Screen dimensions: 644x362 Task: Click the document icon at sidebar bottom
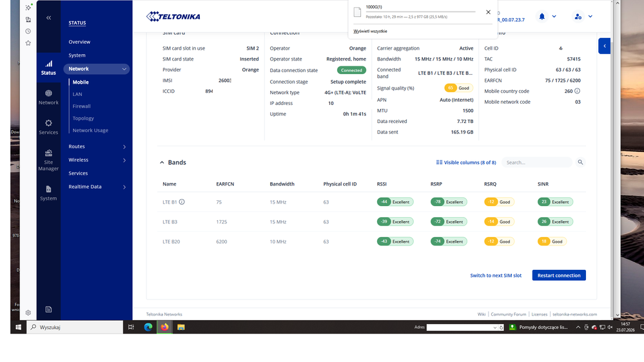(48, 309)
